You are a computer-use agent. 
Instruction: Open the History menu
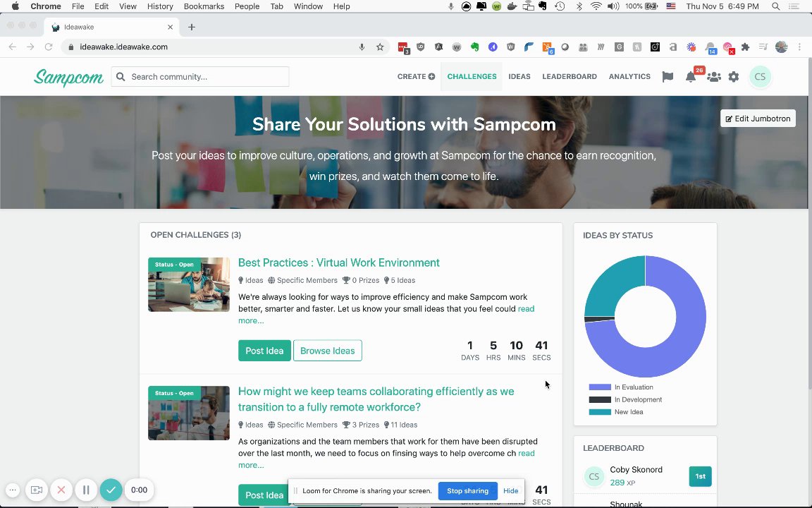[x=160, y=6]
